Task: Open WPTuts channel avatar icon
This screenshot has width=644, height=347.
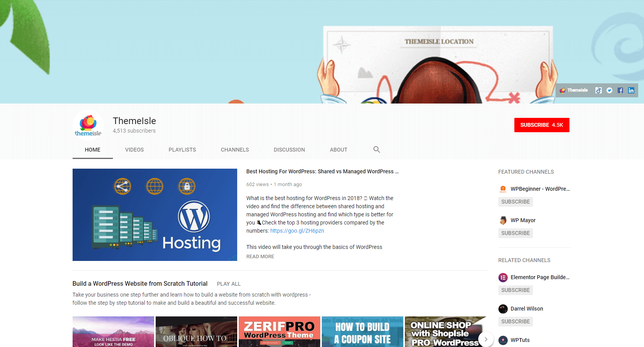Action: [x=503, y=340]
